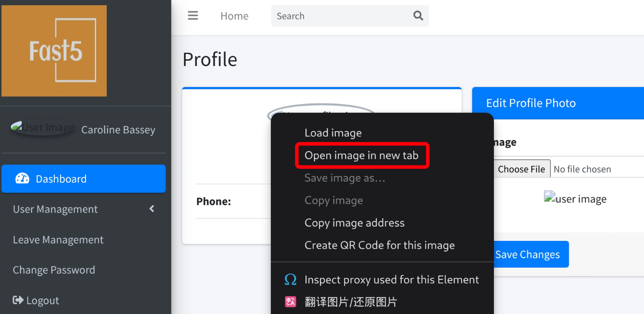Go to the Home link

[234, 16]
